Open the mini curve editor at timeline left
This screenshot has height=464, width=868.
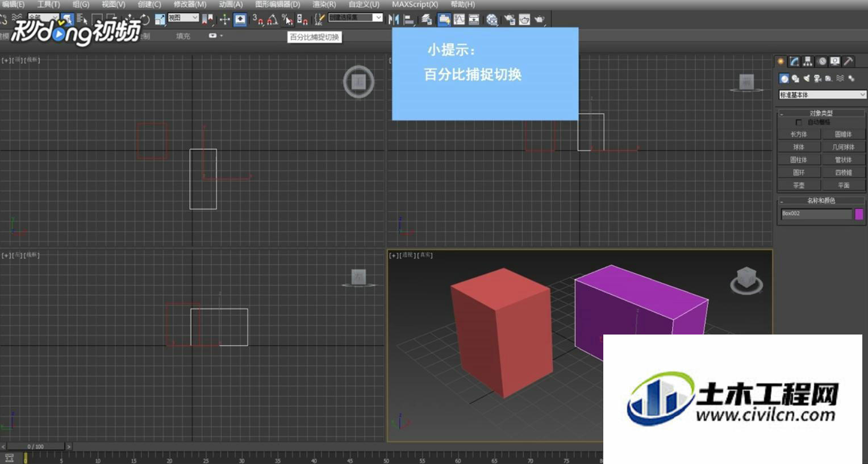coord(9,458)
